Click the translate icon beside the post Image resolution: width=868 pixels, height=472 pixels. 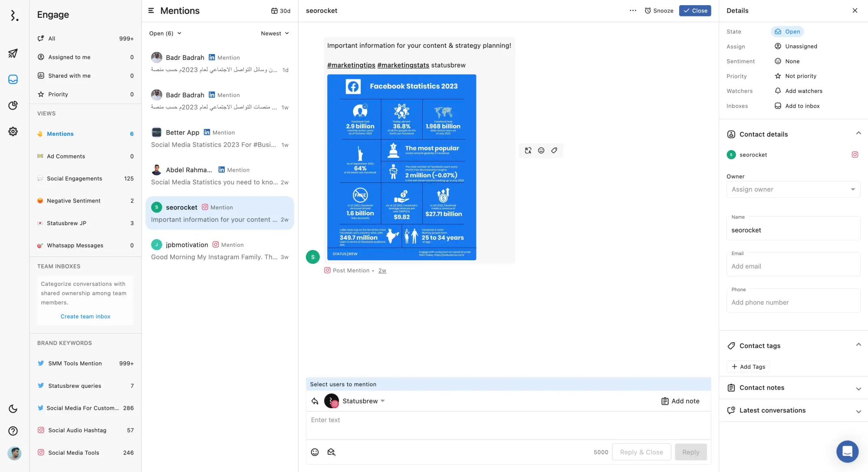click(528, 151)
